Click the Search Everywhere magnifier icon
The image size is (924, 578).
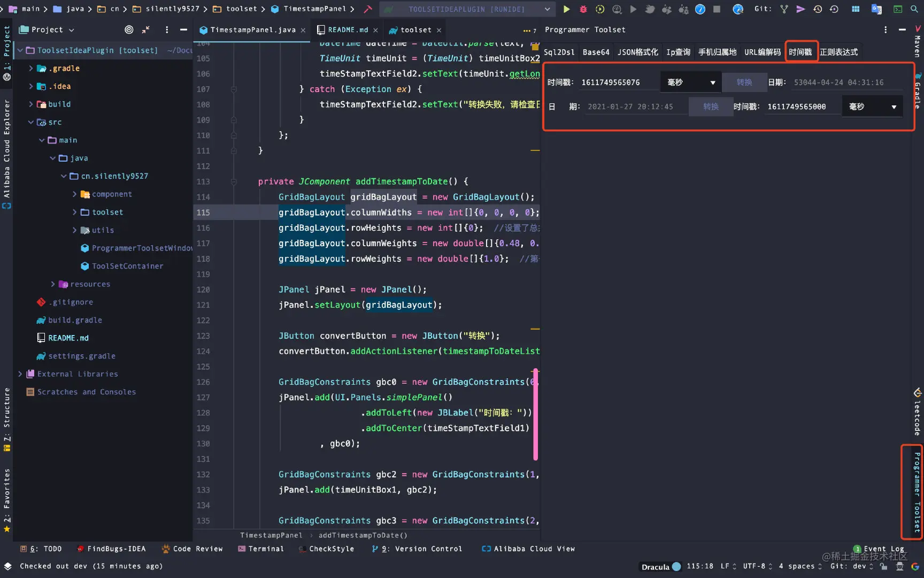[914, 9]
